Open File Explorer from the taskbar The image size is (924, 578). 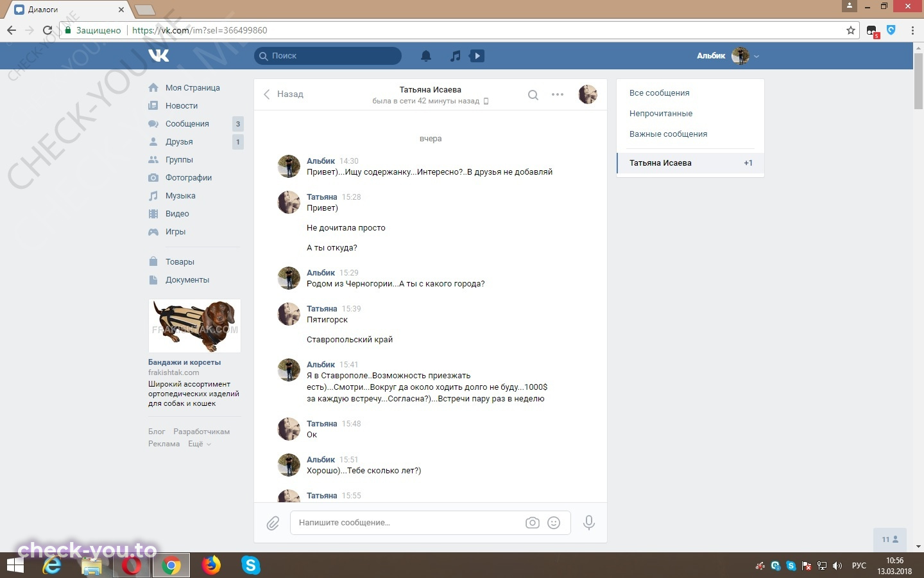pos(92,565)
